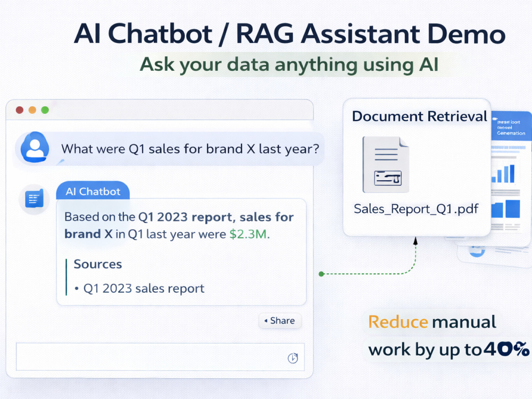
Task: Click the bar chart in Generation panel
Action: [x=503, y=173]
